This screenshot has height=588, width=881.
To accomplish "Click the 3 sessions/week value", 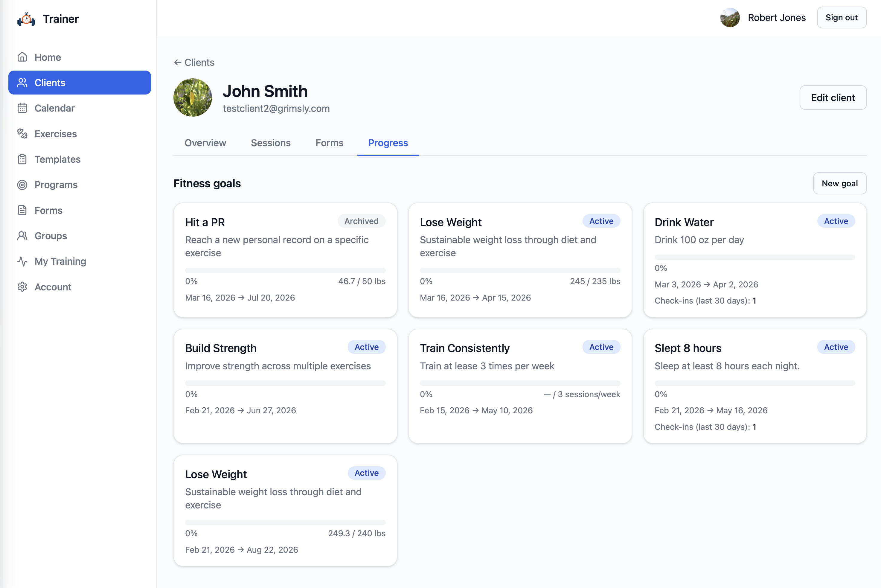I will click(x=582, y=394).
